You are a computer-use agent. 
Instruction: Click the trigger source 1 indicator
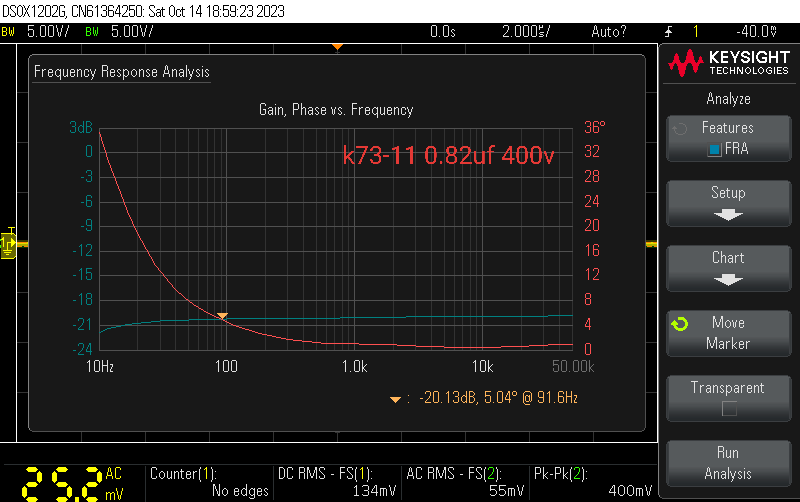(x=695, y=32)
